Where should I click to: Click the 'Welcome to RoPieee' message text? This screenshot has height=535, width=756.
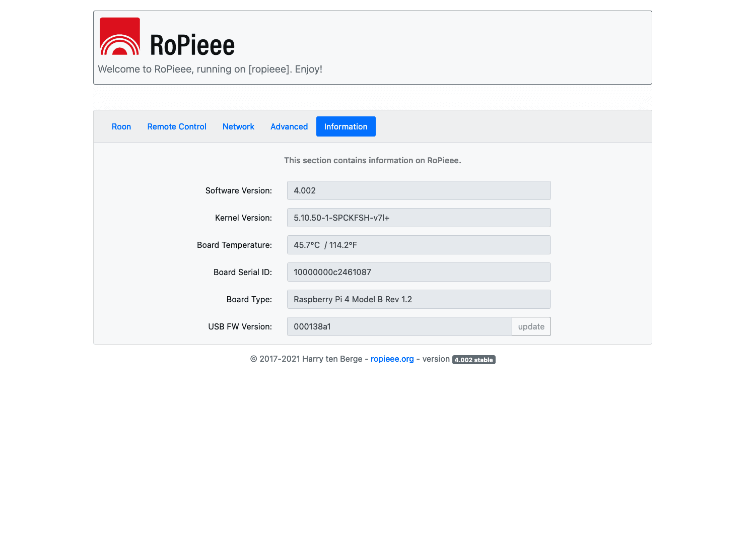pyautogui.click(x=210, y=69)
